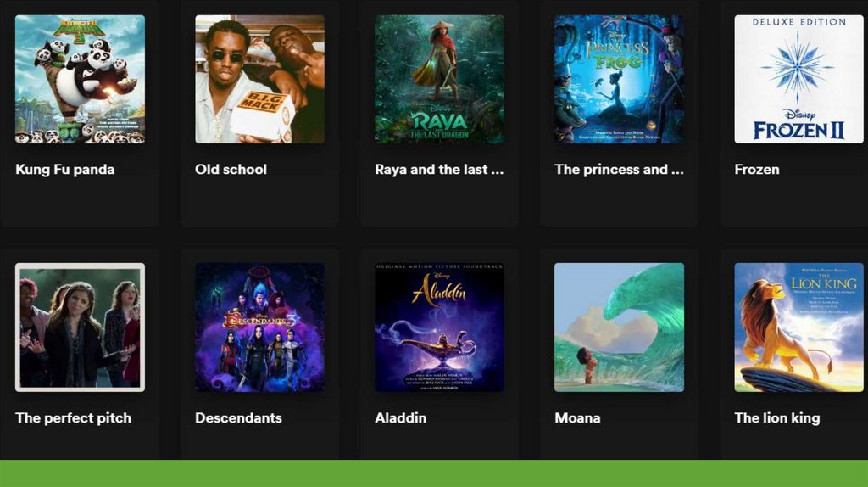Open 'The princess and ...' playlist title
The height and width of the screenshot is (487, 868).
pos(619,170)
